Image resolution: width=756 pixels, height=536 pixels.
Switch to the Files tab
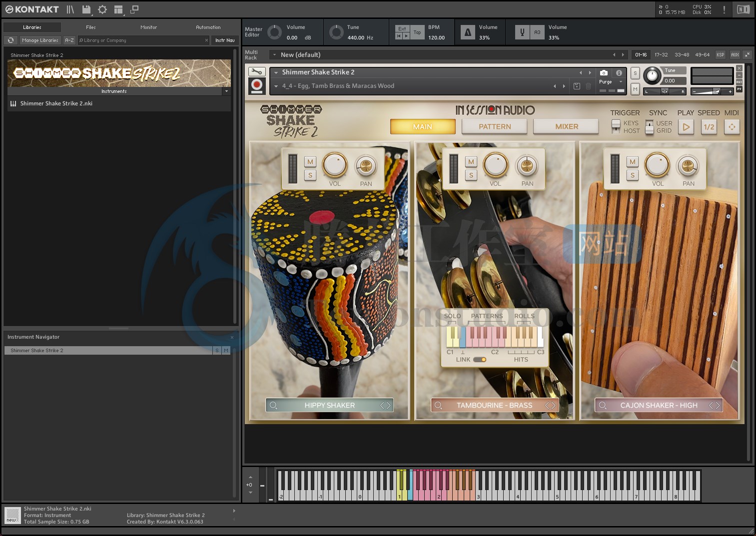point(90,27)
